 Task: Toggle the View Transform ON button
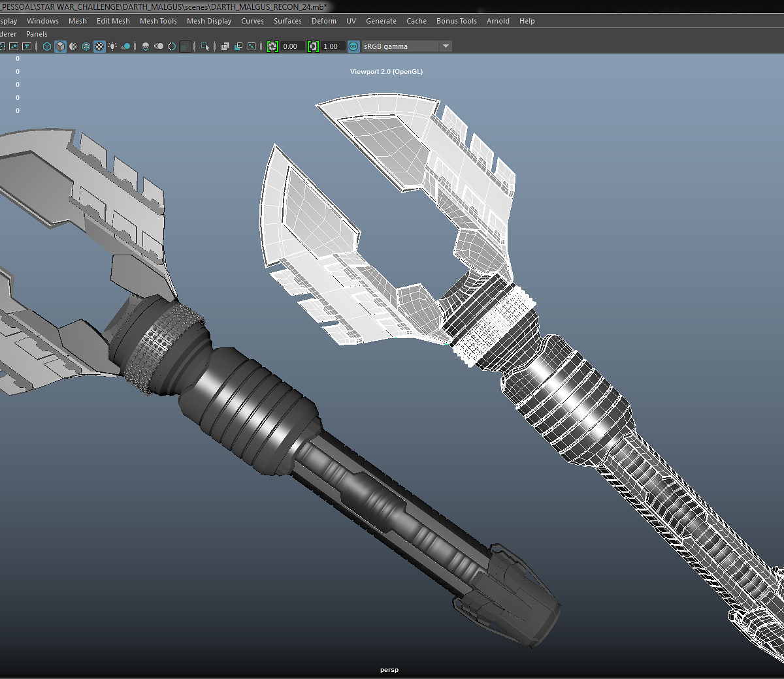tap(353, 46)
